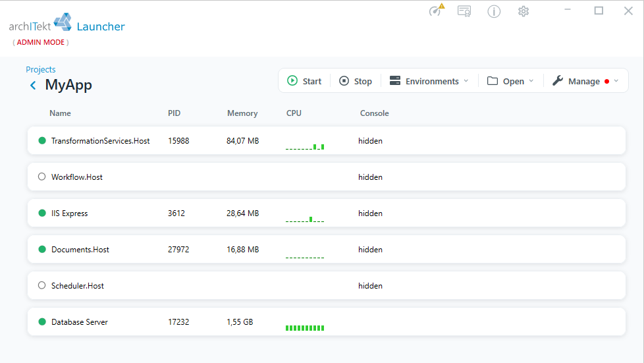Expand the Manage dropdown arrow
Viewport: 644px width, 363px height.
click(616, 81)
